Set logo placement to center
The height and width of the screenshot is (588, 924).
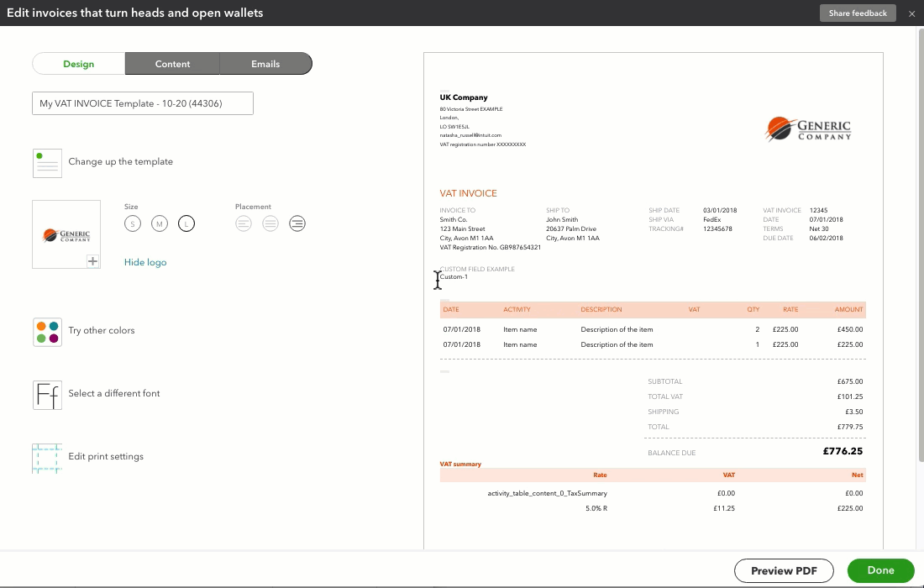(270, 224)
